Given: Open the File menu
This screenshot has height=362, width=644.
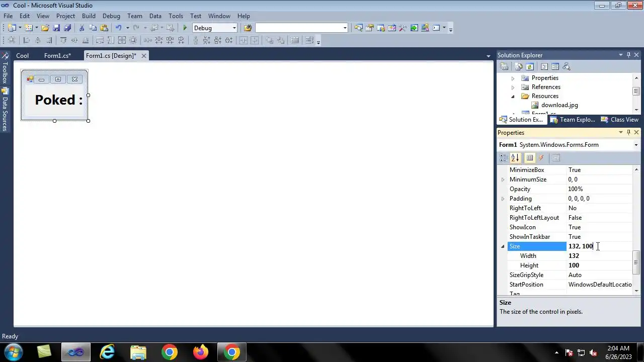Looking at the screenshot, I should (x=8, y=16).
